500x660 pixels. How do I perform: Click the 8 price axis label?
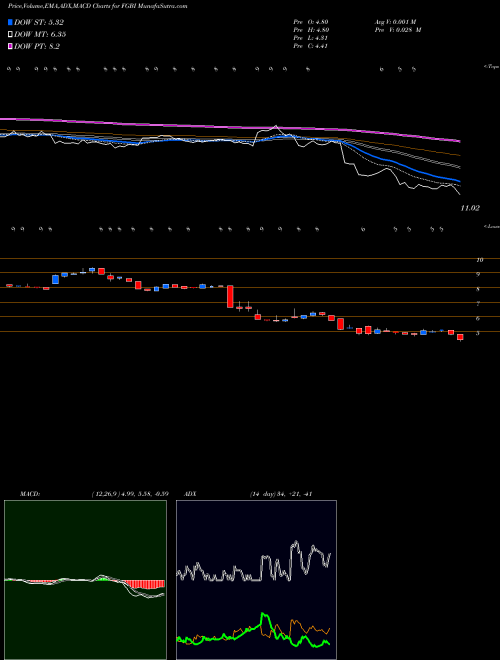click(478, 289)
